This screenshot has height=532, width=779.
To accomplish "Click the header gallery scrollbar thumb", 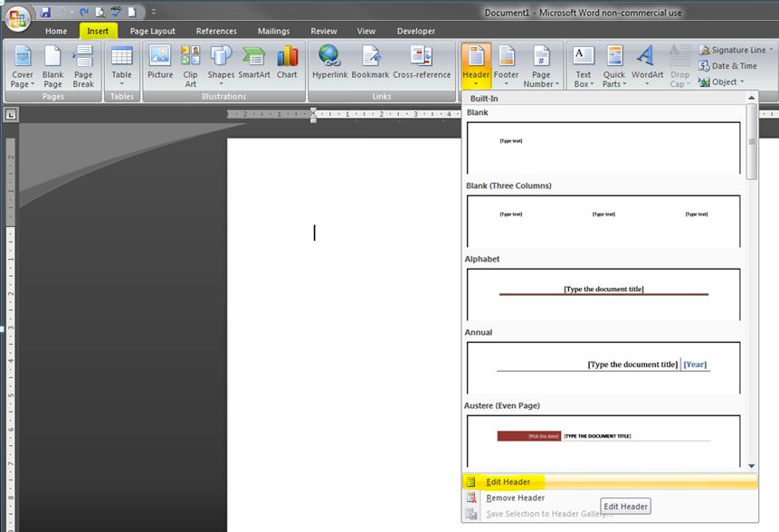I will click(x=752, y=142).
